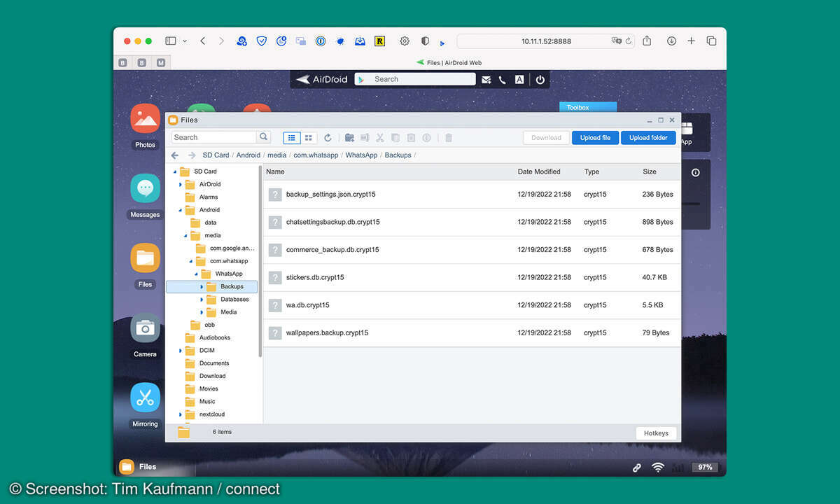
Task: Open the Mirroring scissors icon
Action: [145, 398]
